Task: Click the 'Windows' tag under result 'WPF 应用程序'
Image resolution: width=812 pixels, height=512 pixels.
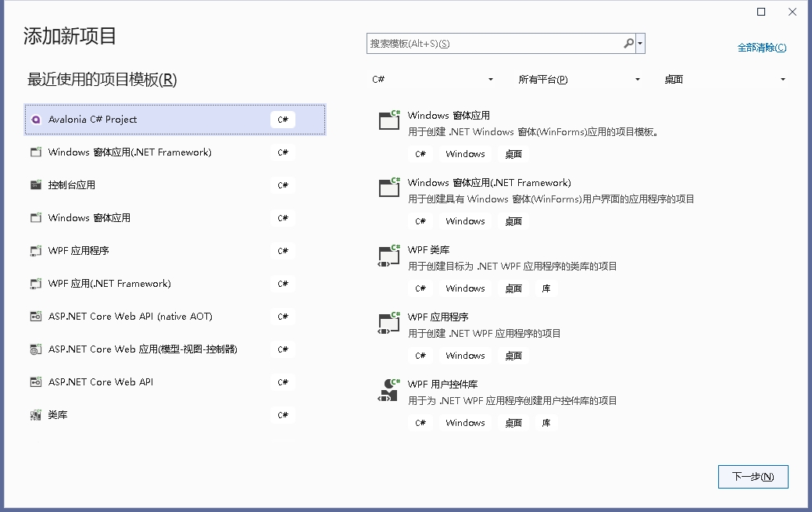Action: point(465,356)
